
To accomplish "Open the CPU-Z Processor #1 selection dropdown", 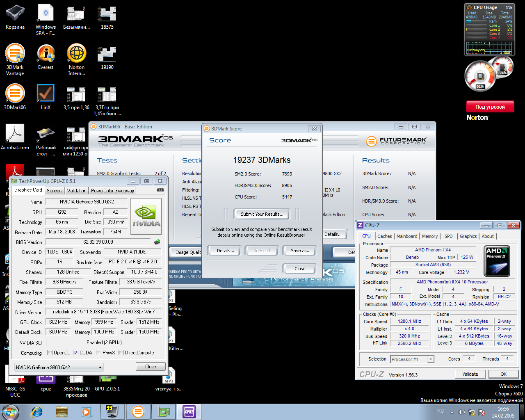I will [x=412, y=359].
